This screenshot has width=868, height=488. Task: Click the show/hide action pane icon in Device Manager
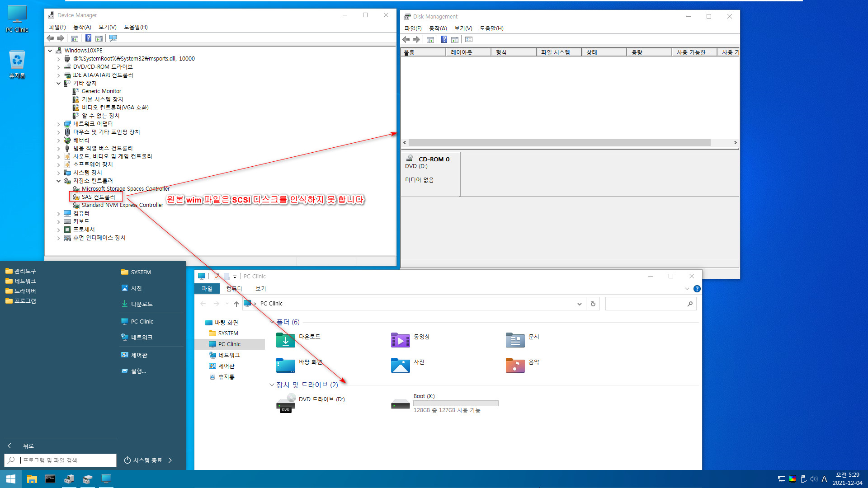(x=99, y=38)
